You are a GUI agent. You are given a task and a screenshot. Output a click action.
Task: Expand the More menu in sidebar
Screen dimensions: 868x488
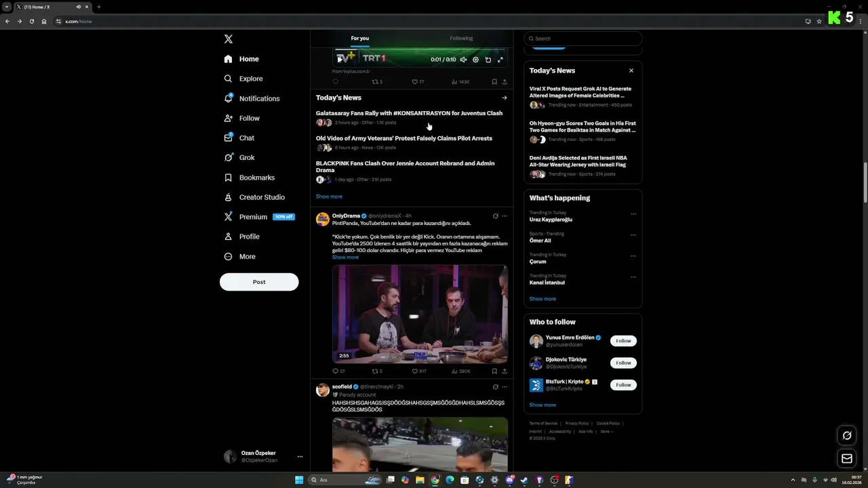coord(239,256)
